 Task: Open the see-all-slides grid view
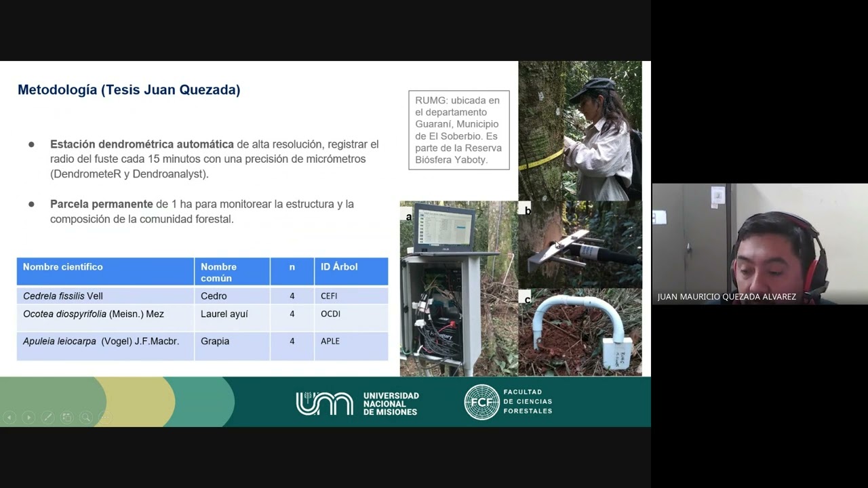coord(66,418)
